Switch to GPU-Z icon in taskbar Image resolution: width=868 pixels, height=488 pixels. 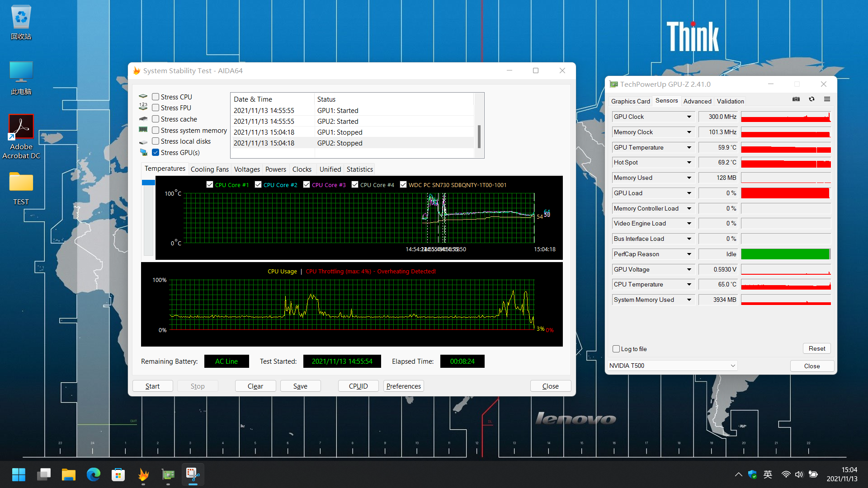[x=168, y=474]
